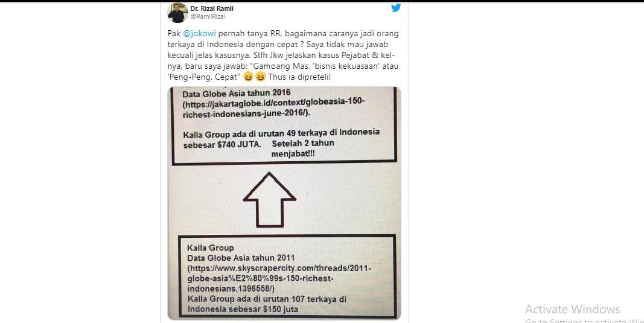Click the tweet line starting 'terkaya di Indonesia'
The image size is (644, 323).
point(278,44)
